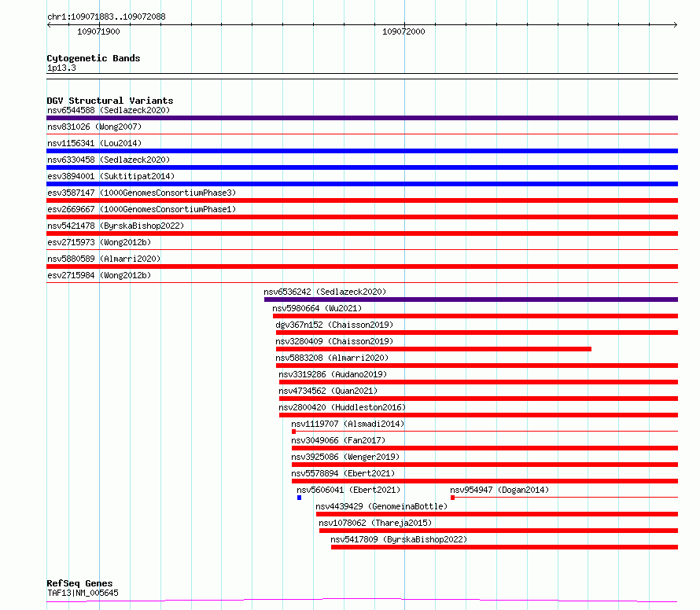Open the nsv3319286 (Audano2019) variant
The image size is (700, 610).
click(333, 374)
